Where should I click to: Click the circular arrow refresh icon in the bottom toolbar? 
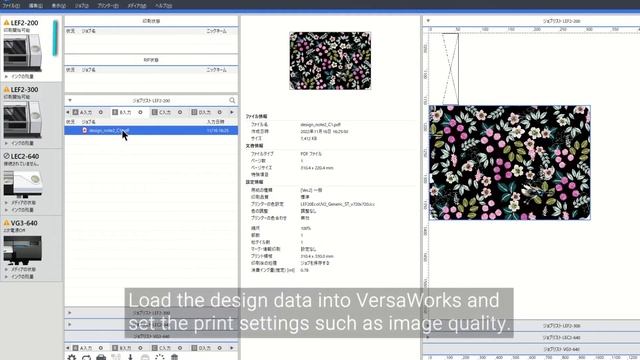(x=86, y=358)
